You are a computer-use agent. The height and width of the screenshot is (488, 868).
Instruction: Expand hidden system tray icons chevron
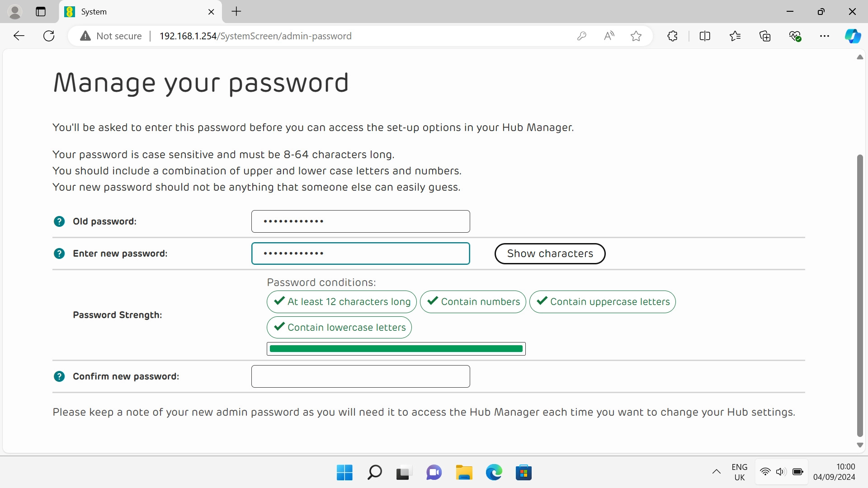pyautogui.click(x=717, y=472)
